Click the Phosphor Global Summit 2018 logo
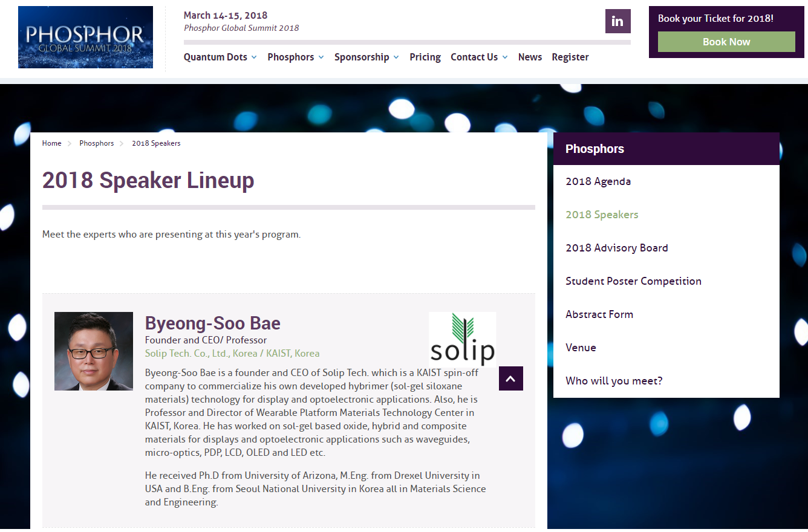808x532 pixels. coord(85,37)
